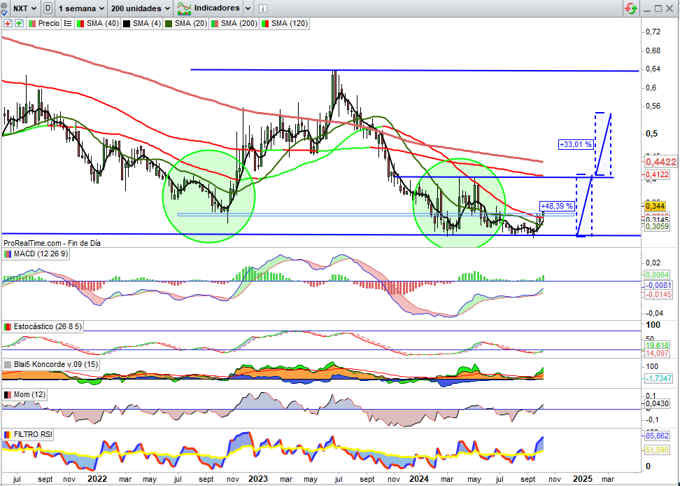Click the 0,0064 MACD value tag

(657, 275)
